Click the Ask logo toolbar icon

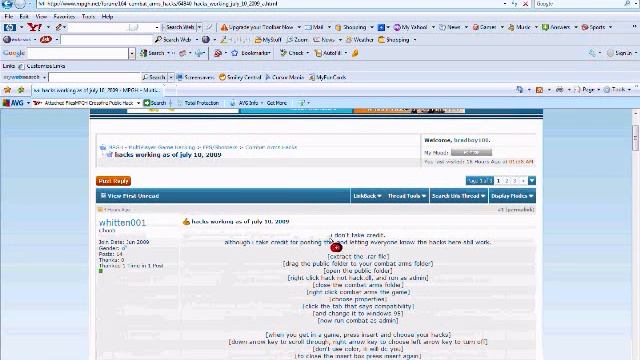pyautogui.click(x=46, y=40)
